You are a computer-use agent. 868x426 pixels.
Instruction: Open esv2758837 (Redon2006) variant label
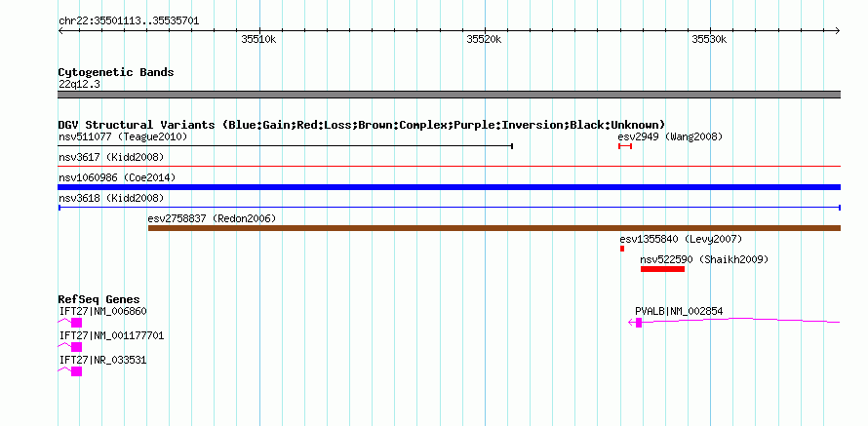click(x=212, y=218)
